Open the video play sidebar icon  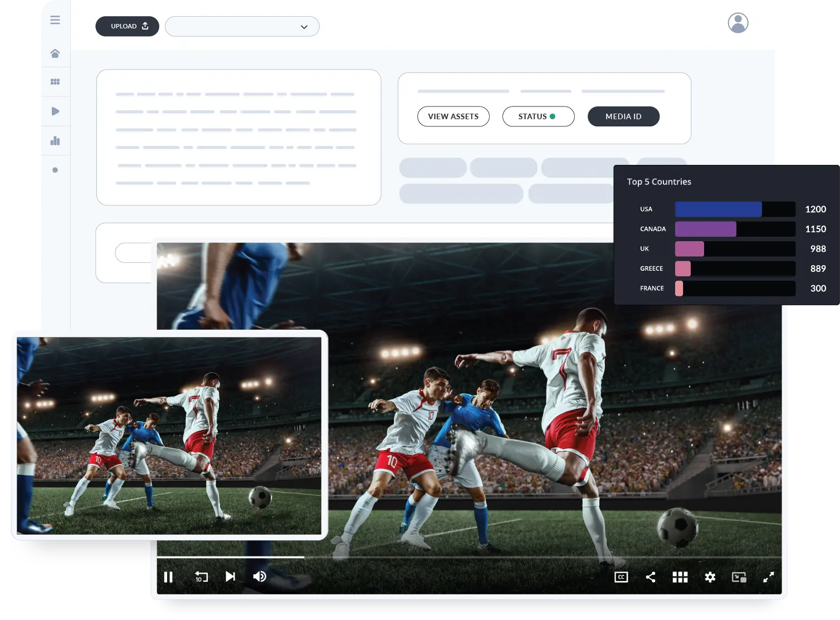pos(55,111)
